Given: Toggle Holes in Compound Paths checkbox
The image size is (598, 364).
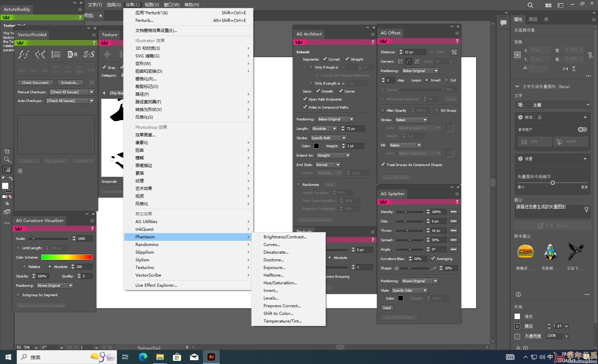Looking at the screenshot, I should [x=305, y=107].
